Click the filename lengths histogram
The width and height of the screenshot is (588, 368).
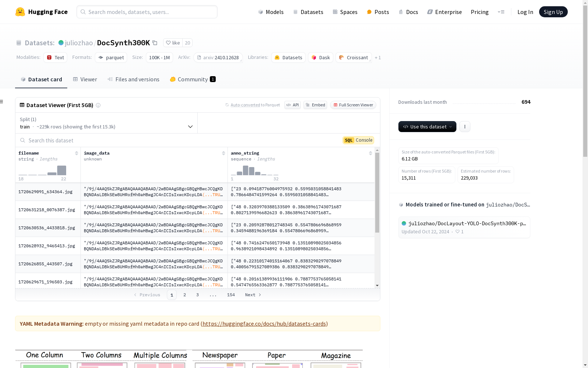(x=42, y=170)
